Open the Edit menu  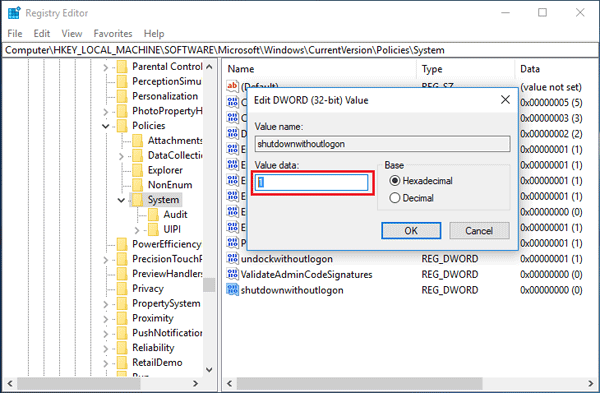[42, 34]
